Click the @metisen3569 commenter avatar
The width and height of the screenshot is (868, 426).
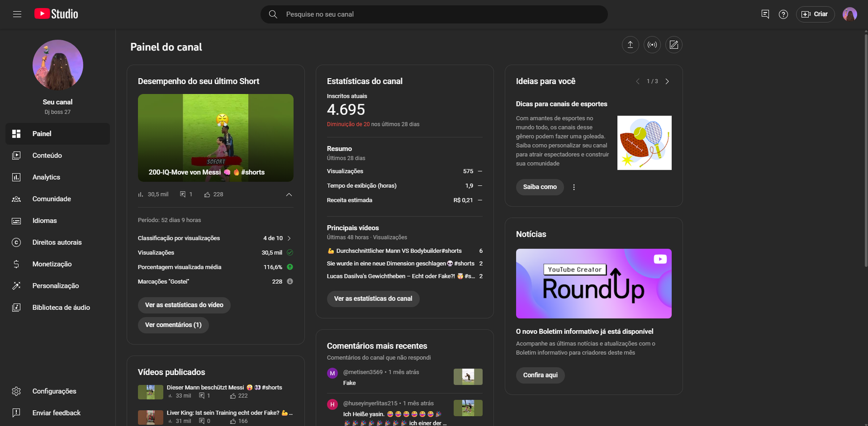(x=333, y=373)
